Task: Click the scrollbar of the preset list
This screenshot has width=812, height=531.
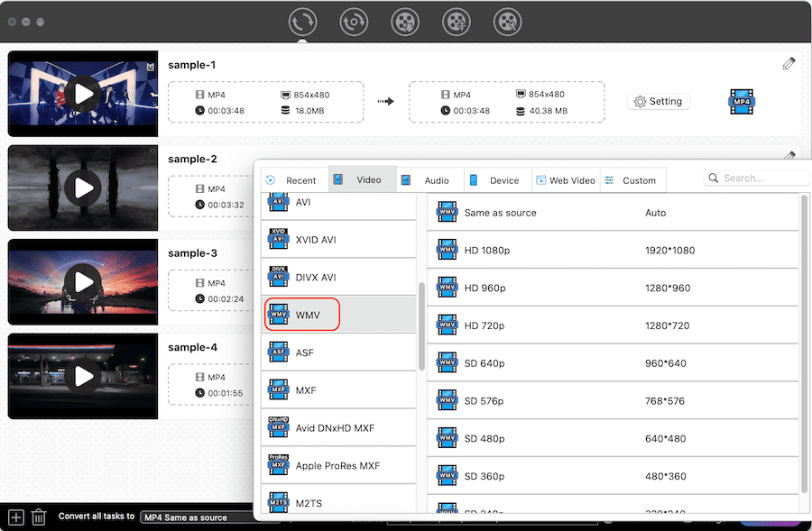Action: [x=804, y=343]
